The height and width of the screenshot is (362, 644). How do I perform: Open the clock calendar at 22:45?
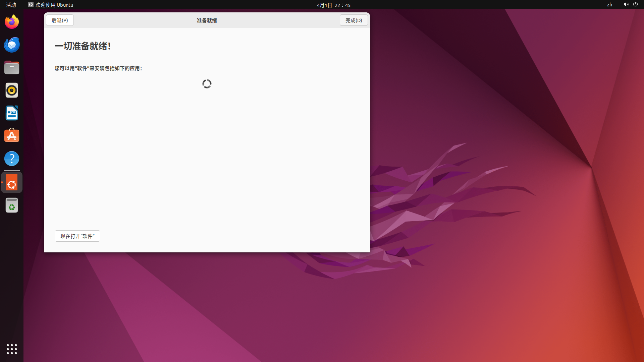point(333,5)
